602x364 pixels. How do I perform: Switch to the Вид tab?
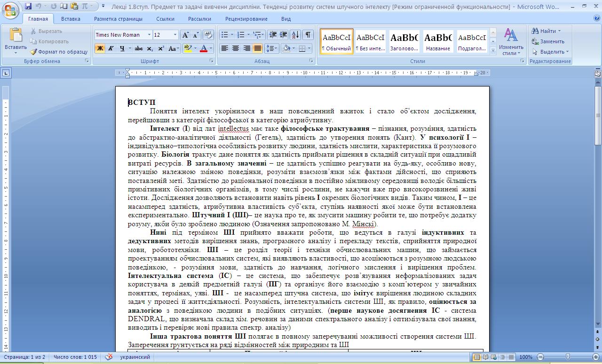pyautogui.click(x=286, y=19)
